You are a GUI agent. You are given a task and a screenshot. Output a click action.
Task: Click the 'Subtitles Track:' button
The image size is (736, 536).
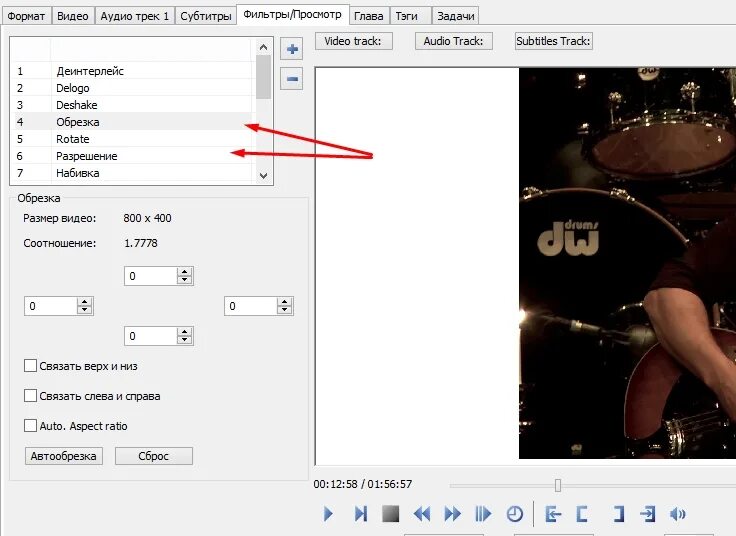pyautogui.click(x=553, y=41)
